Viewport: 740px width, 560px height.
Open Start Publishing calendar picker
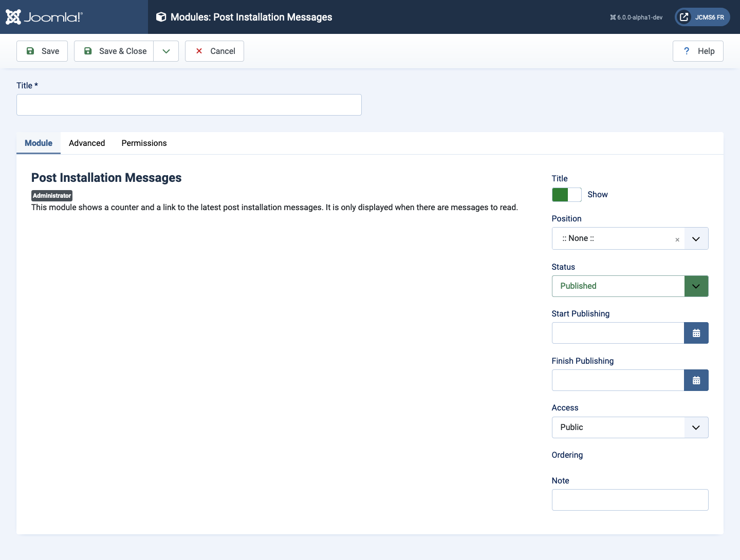tap(696, 333)
